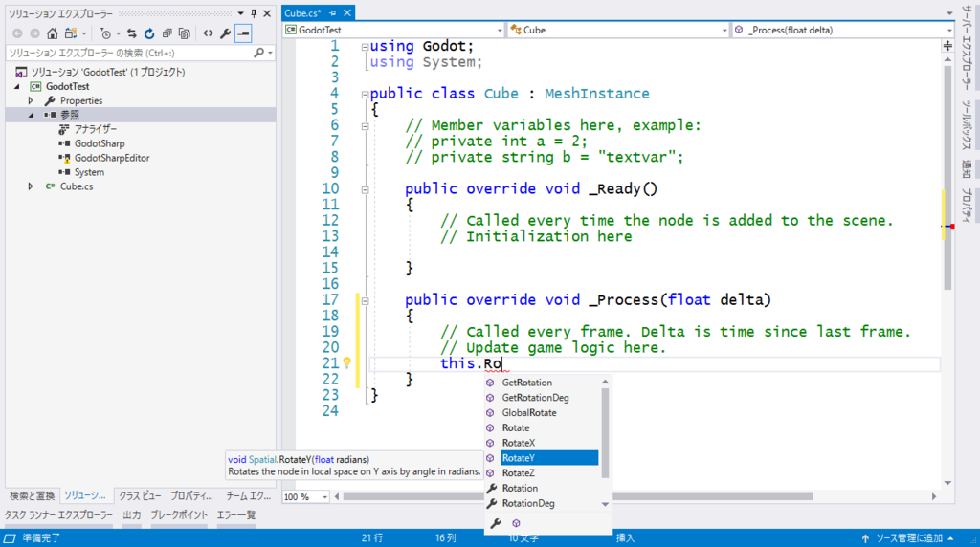Image resolution: width=980 pixels, height=547 pixels.
Task: Collapse the _Ready method outline region
Action: click(365, 189)
